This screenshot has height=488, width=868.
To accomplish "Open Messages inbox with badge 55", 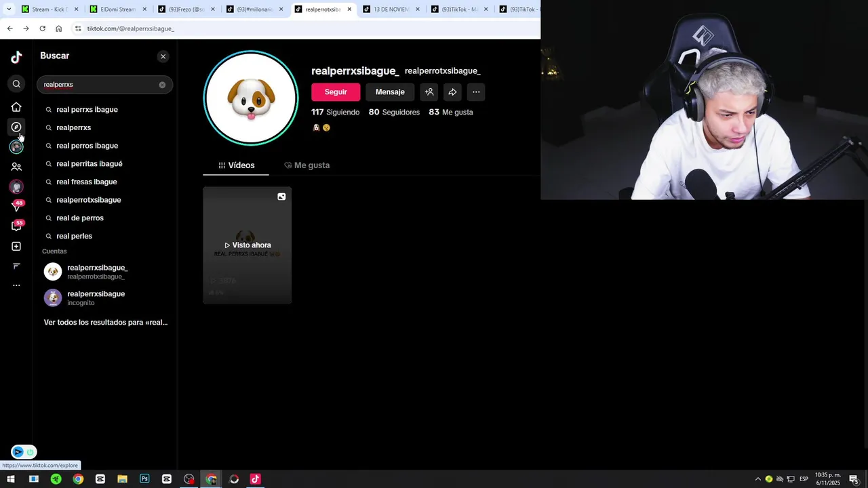I will [x=16, y=226].
